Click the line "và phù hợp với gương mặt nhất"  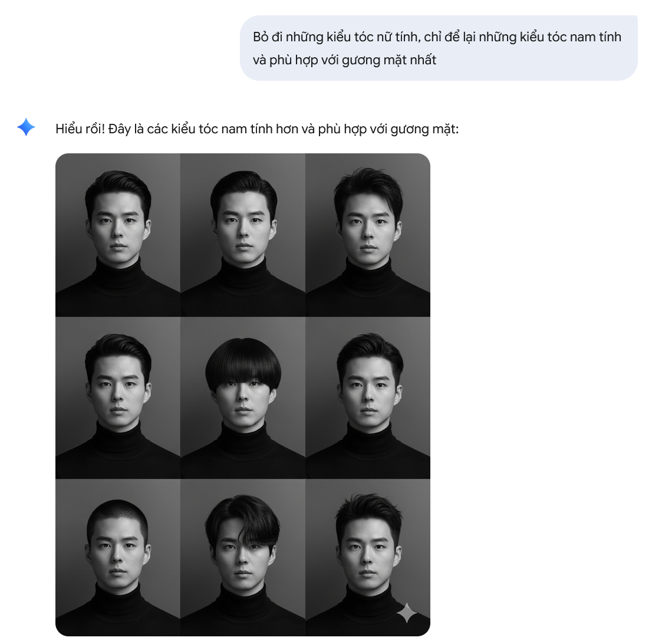click(x=344, y=60)
